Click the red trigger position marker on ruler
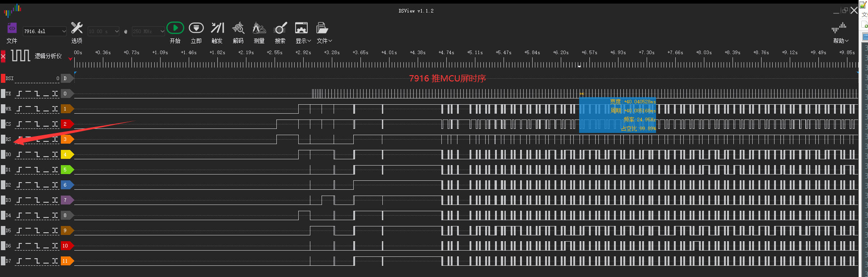 70,59
